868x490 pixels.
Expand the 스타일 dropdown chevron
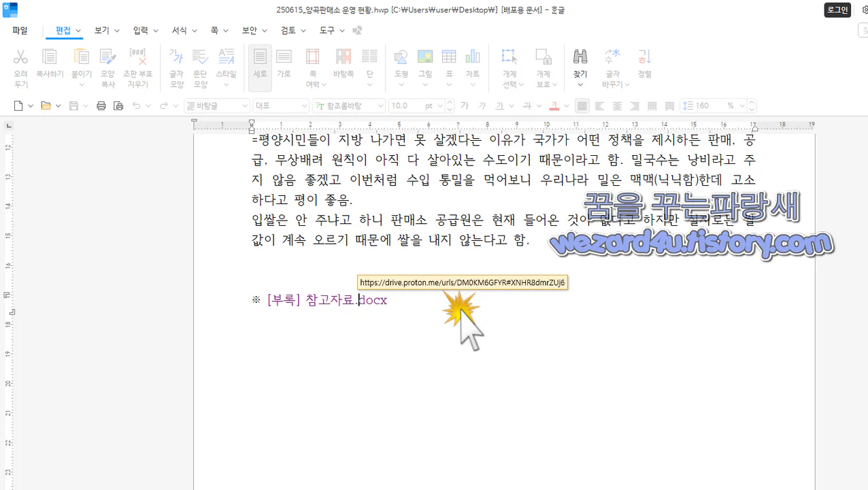click(227, 83)
